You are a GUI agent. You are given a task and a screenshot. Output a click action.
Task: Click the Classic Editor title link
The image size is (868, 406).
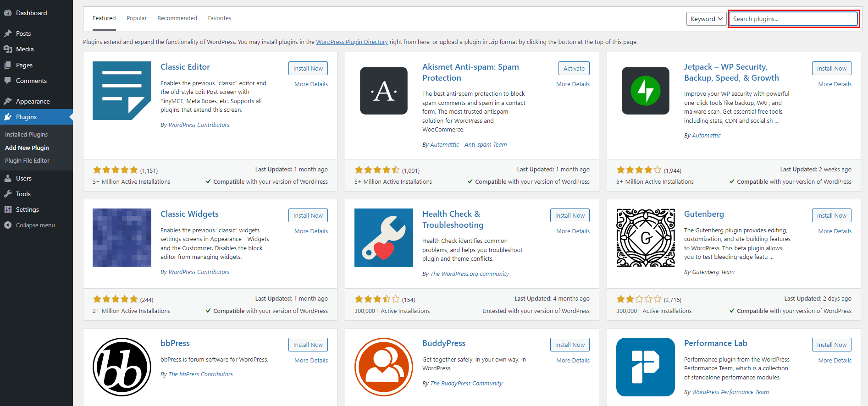point(185,67)
